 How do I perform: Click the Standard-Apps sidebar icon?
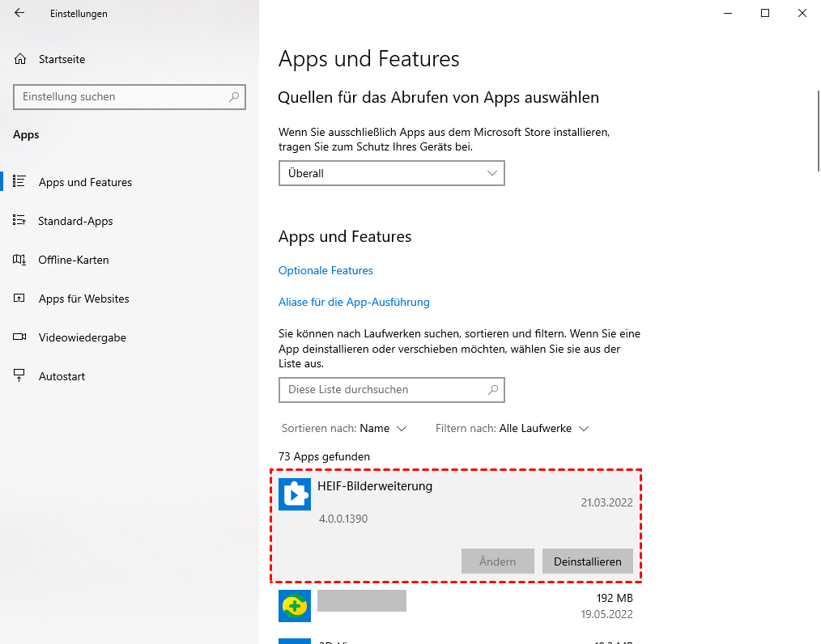[x=20, y=221]
